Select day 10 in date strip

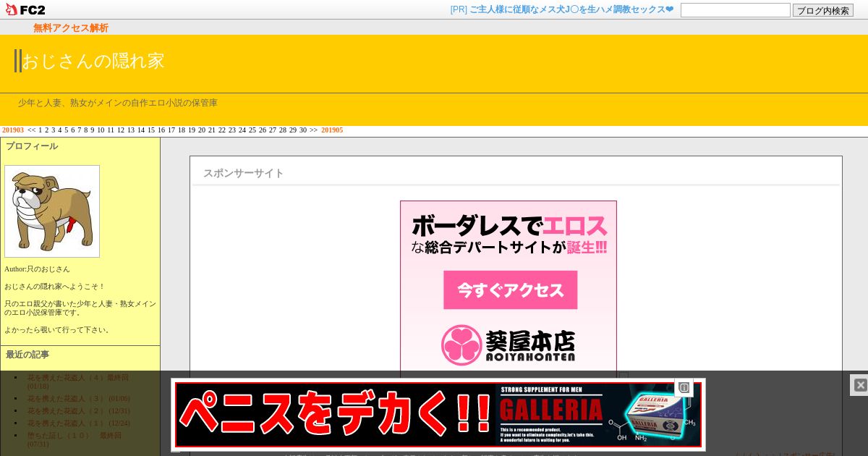point(101,130)
